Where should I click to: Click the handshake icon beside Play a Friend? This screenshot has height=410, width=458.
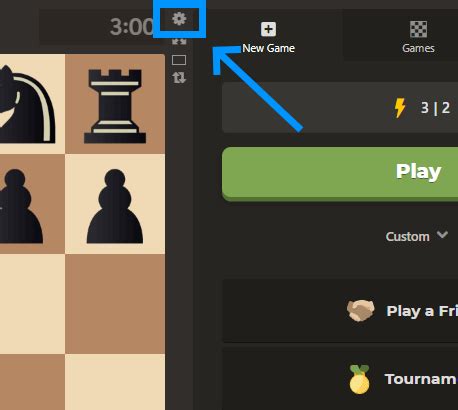[360, 310]
